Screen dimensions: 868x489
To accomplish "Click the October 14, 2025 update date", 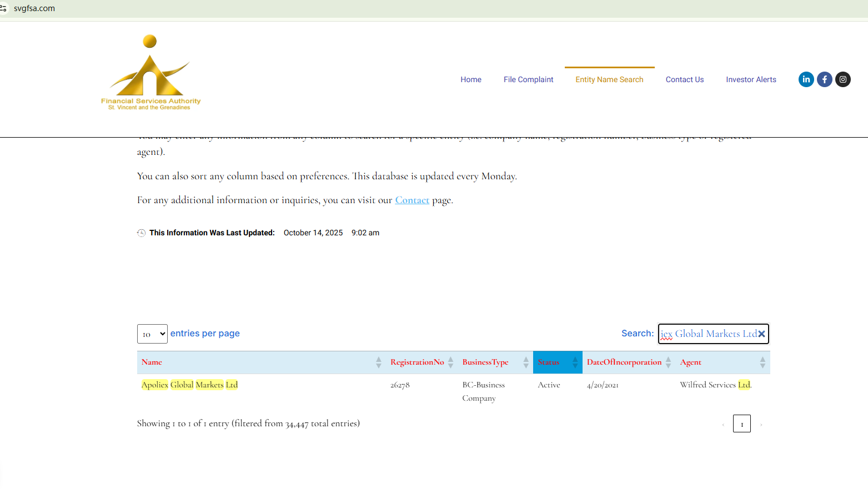I will click(313, 233).
